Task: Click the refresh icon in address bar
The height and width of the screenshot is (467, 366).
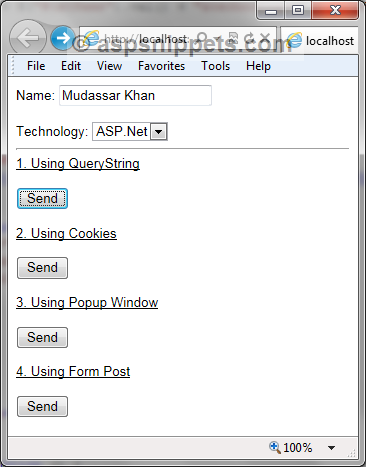Action: [x=250, y=38]
